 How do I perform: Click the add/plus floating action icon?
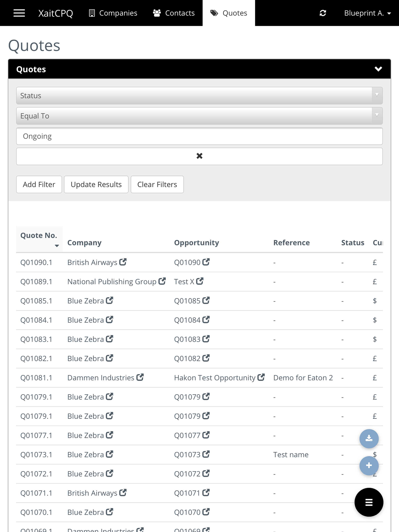[369, 465]
